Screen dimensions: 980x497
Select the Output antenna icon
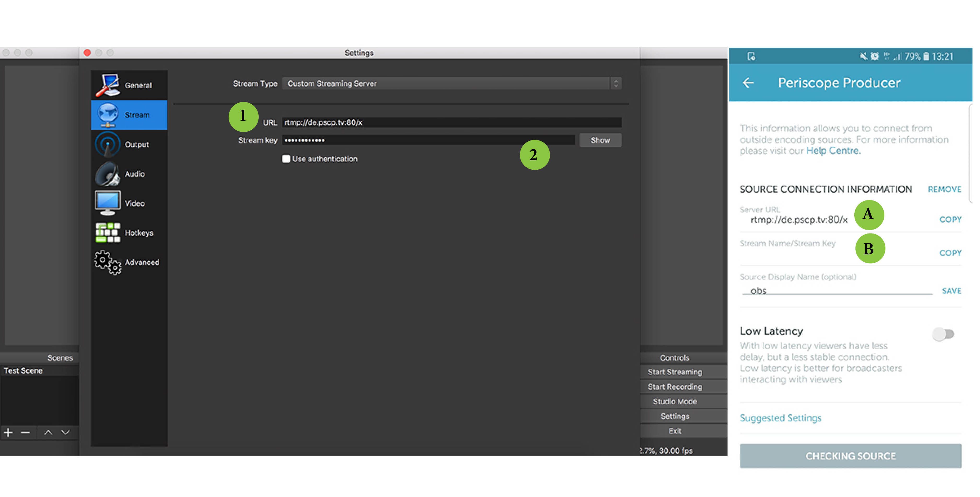[108, 144]
